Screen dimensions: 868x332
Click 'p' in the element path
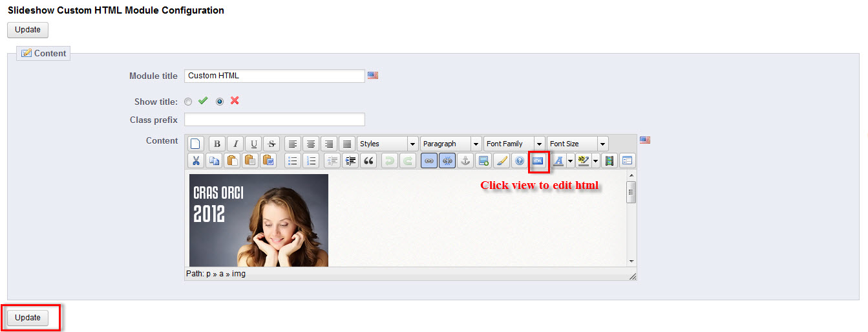pos(208,274)
